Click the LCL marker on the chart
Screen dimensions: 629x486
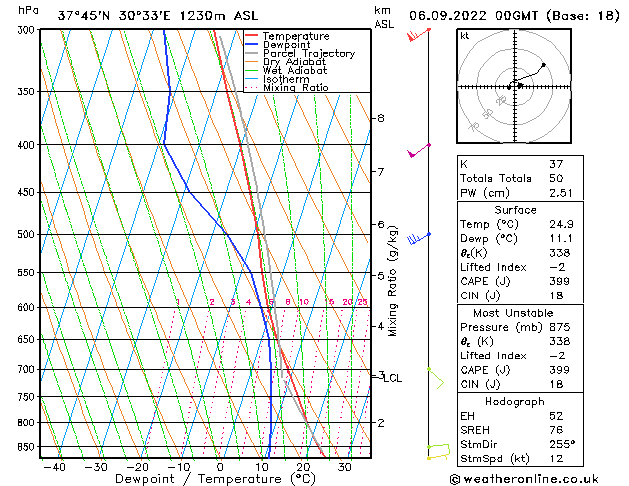coord(393,378)
